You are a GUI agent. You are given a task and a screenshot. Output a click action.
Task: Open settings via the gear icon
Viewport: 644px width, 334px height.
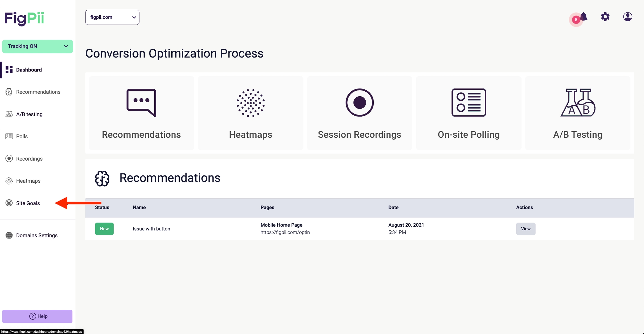pos(605,17)
